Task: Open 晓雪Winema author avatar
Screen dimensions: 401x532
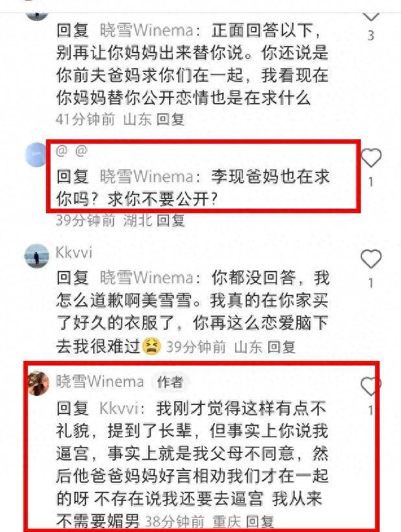Action: 38,384
